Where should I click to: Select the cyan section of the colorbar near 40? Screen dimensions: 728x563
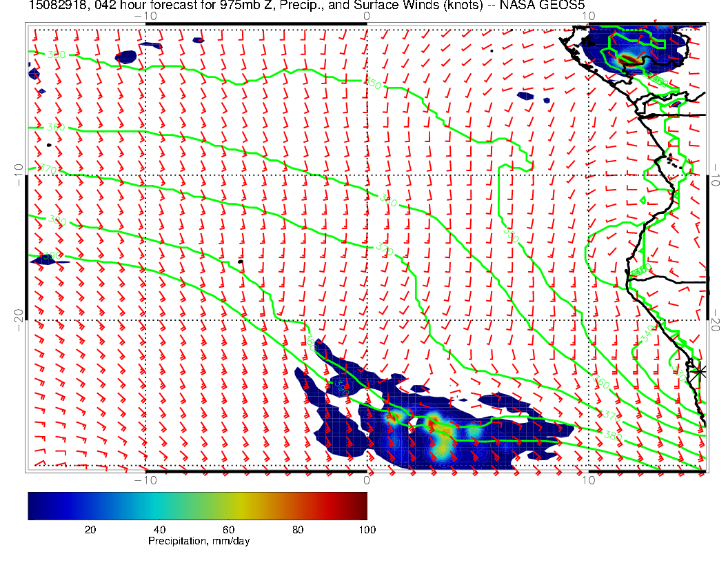tap(160, 506)
